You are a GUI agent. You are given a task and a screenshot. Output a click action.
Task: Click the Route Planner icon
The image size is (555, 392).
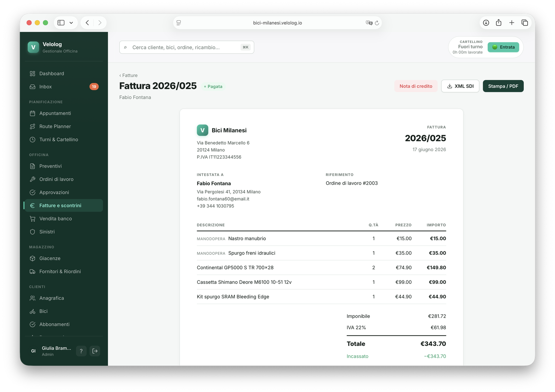[33, 127]
